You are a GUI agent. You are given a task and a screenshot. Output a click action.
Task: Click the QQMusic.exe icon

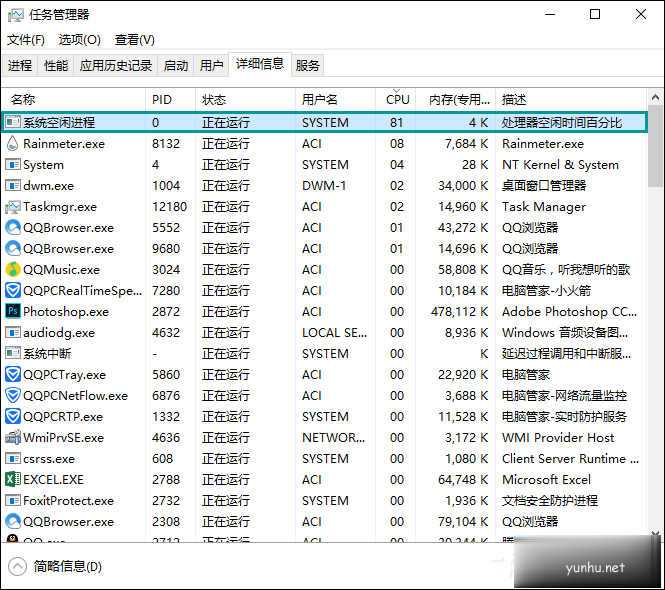pyautogui.click(x=13, y=270)
